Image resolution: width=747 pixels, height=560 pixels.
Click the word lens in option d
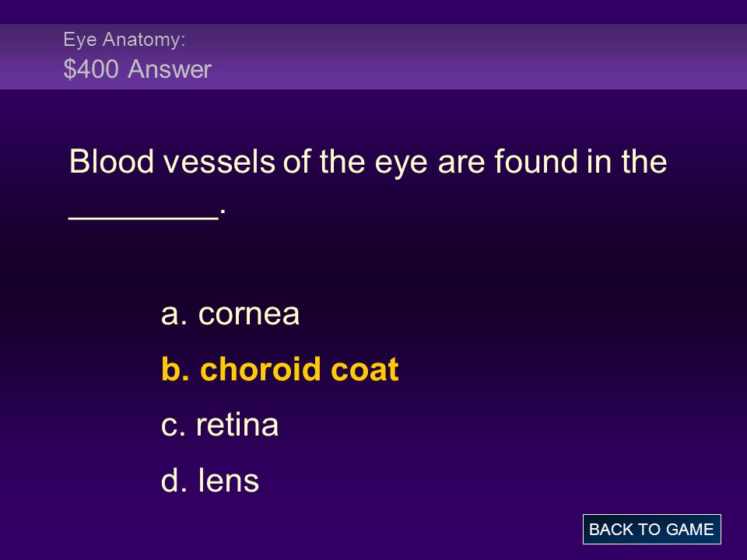coord(229,480)
